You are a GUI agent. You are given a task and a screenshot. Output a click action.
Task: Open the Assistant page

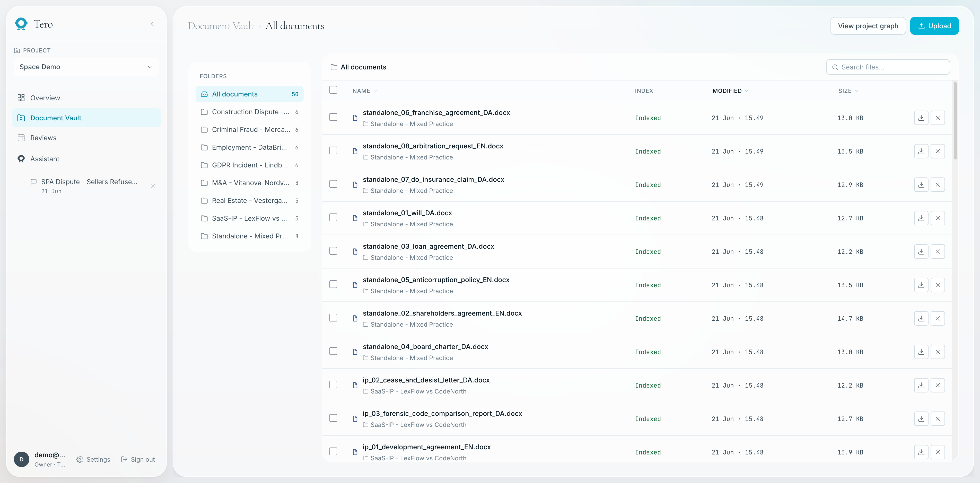pos(86,159)
